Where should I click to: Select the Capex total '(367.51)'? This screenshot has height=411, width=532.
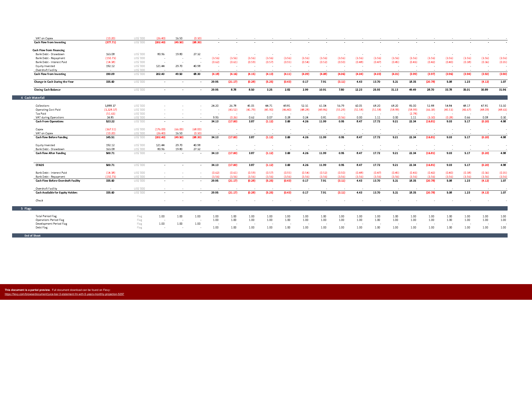coord(111,129)
